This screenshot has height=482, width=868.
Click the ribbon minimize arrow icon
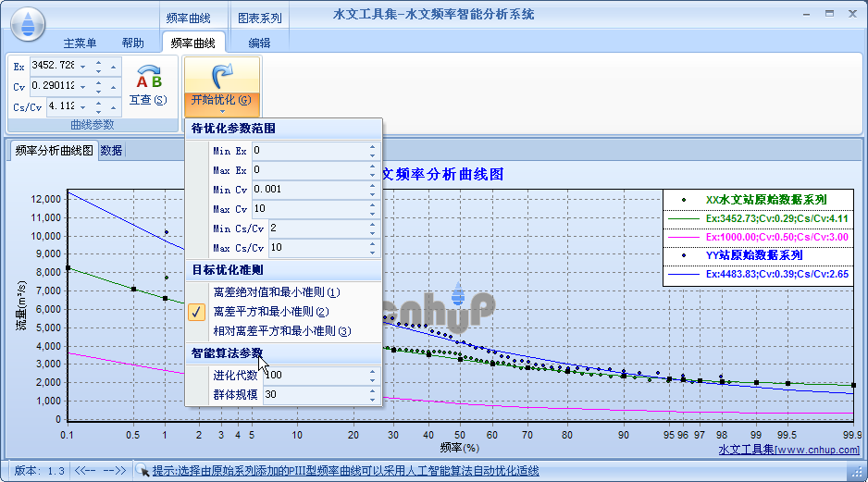point(805,14)
